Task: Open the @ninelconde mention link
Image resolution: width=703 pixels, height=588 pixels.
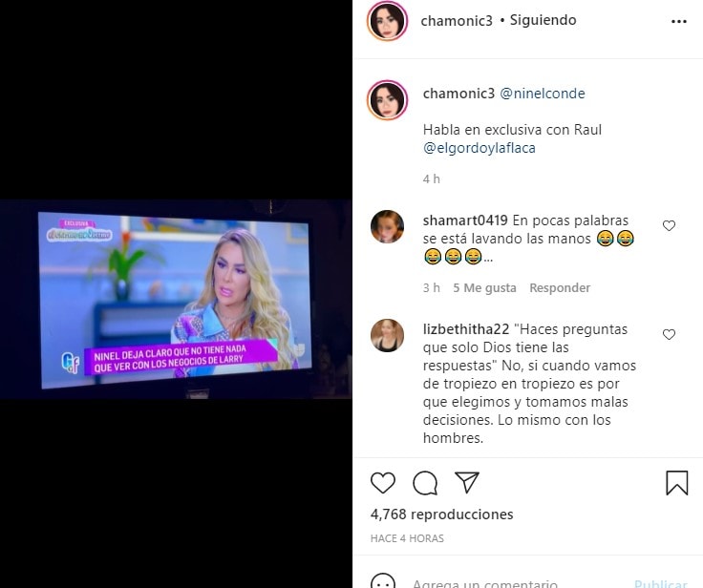Action: point(542,94)
